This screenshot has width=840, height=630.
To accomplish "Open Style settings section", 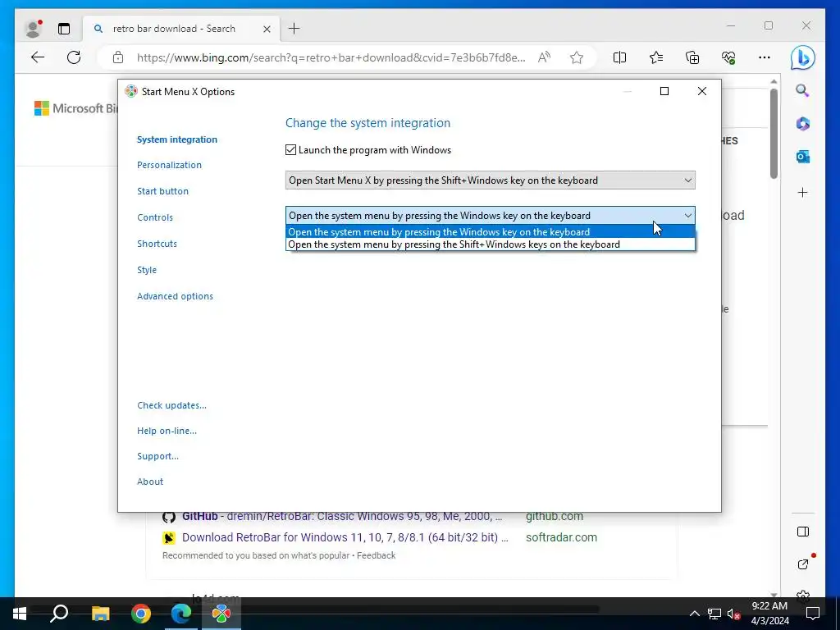I will click(x=147, y=270).
